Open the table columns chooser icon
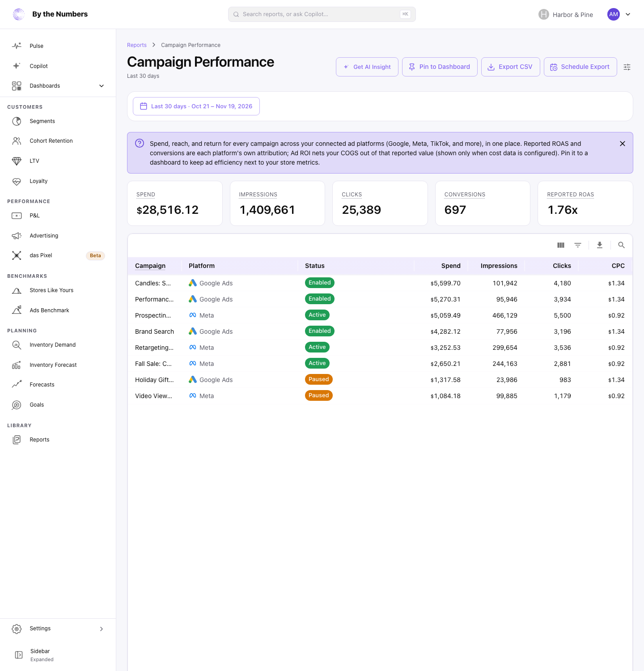The height and width of the screenshot is (671, 644). coord(561,245)
